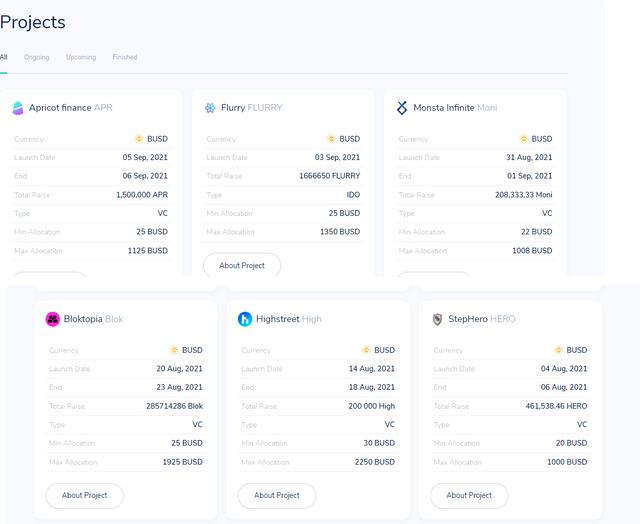Switch to the Finished tab
The height and width of the screenshot is (524, 640).
(125, 57)
